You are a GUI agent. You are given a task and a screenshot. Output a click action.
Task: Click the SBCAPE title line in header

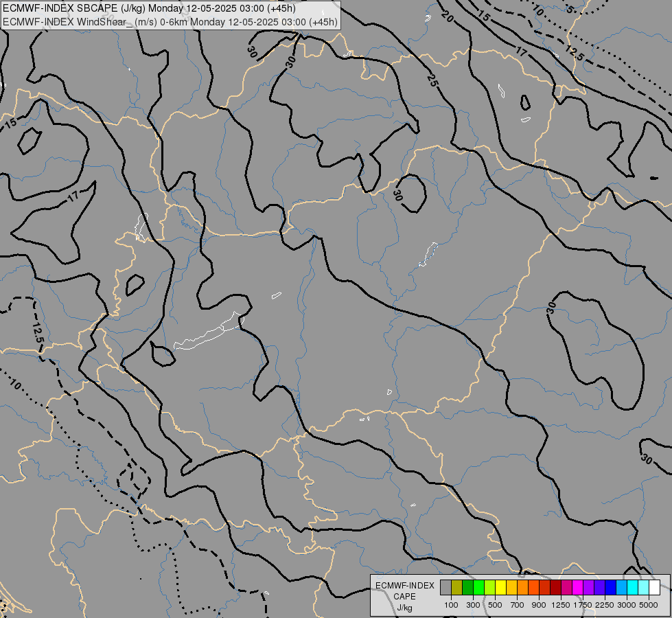149,8
